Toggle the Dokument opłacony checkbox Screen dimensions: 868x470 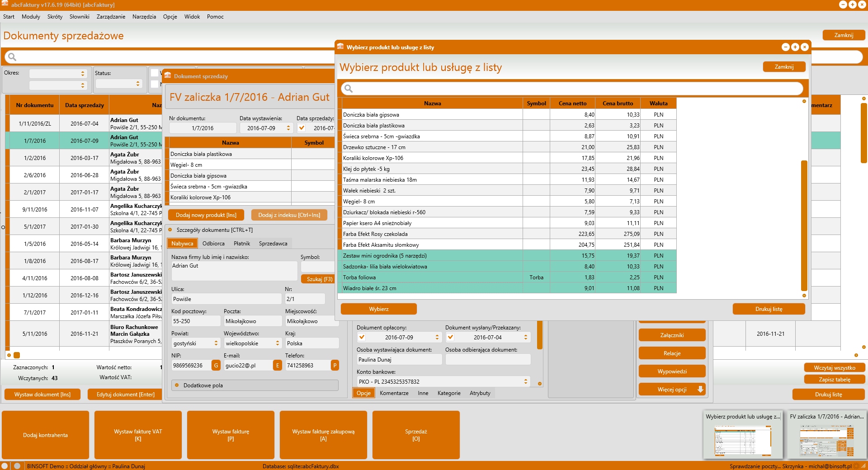coord(362,337)
